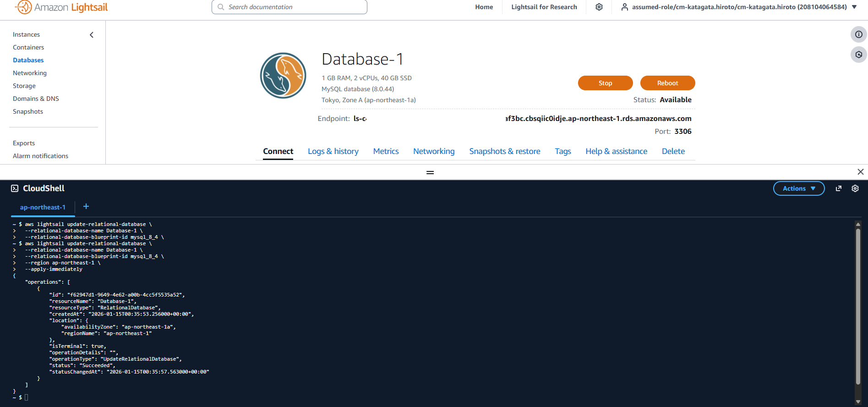Expand the account dropdown arrow
Image resolution: width=868 pixels, height=407 pixels.
coord(854,7)
